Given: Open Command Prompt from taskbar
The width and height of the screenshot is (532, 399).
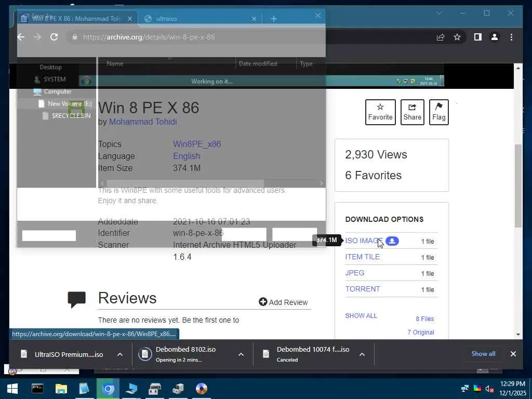Looking at the screenshot, I should click(x=37, y=389).
